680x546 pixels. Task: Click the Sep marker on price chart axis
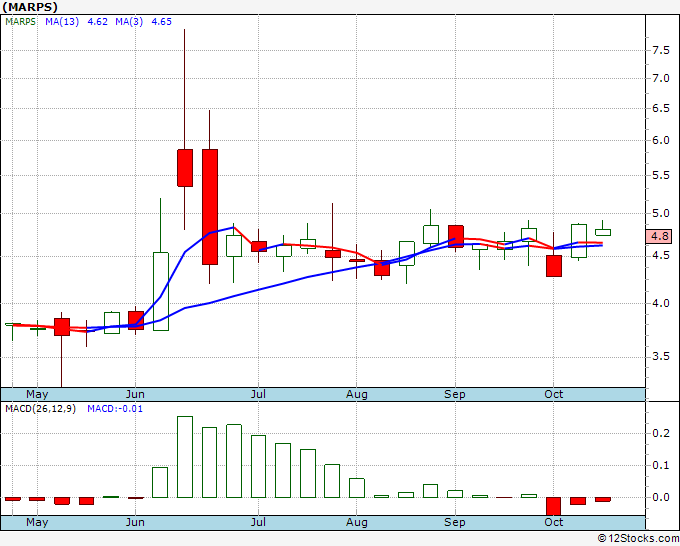pos(455,394)
